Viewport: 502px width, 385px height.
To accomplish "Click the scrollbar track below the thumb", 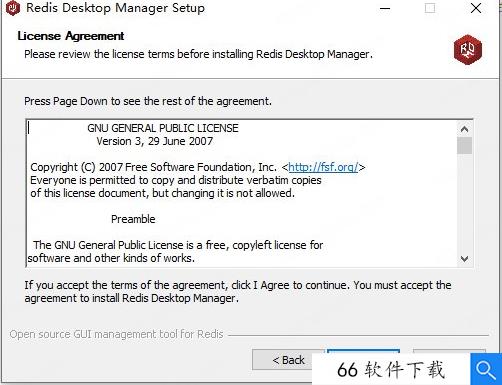I will tap(464, 203).
